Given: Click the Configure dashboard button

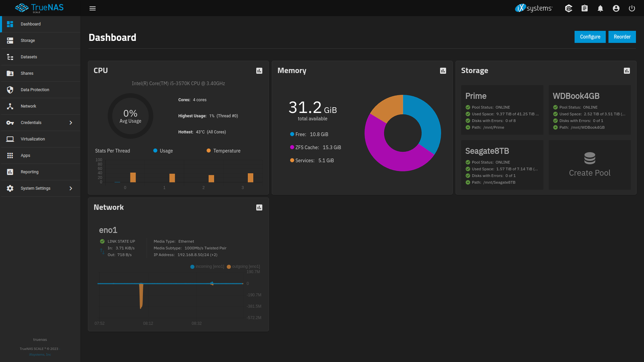Looking at the screenshot, I should pos(590,37).
